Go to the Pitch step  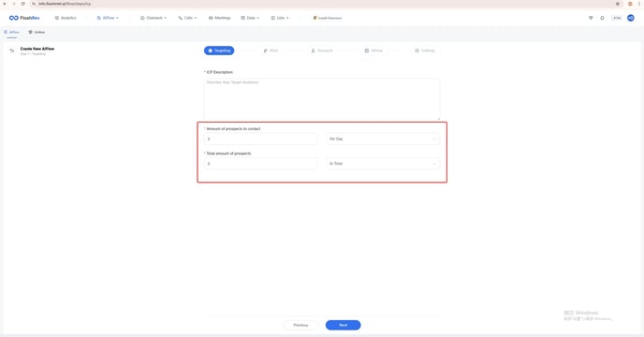pos(271,51)
